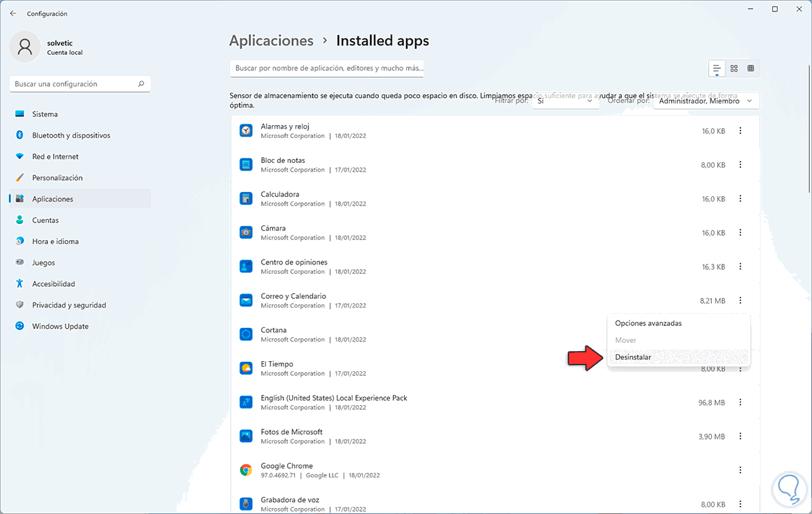Open Privacidad y seguridad settings
This screenshot has height=514, width=812.
tap(69, 305)
